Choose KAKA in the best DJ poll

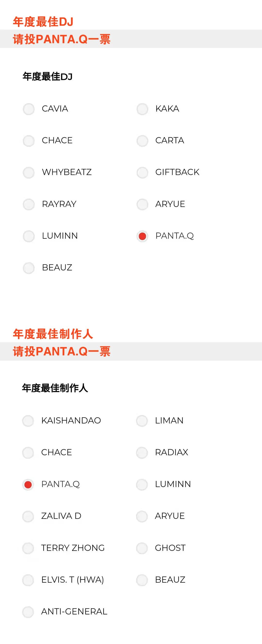[x=142, y=109]
